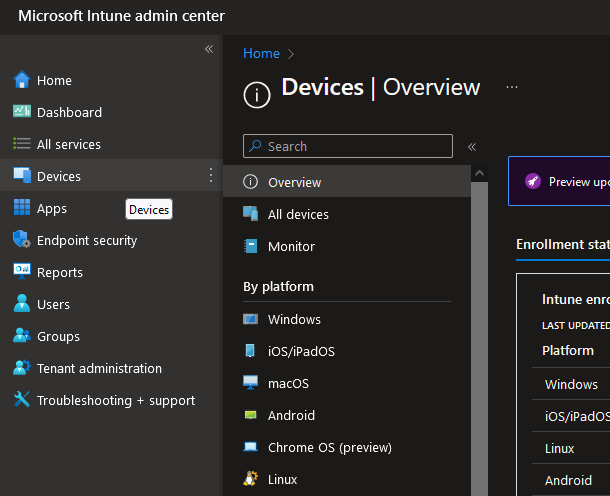Screen dimensions: 610x496
Task: Click the iOS/iPadOS tablet icon
Action: tap(250, 351)
